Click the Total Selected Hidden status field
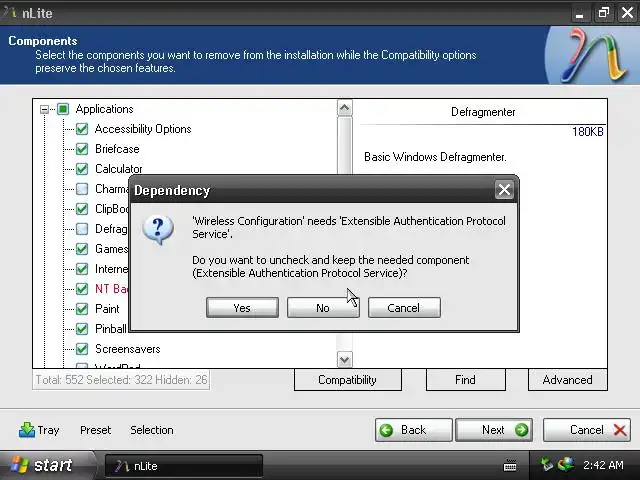 tap(121, 380)
